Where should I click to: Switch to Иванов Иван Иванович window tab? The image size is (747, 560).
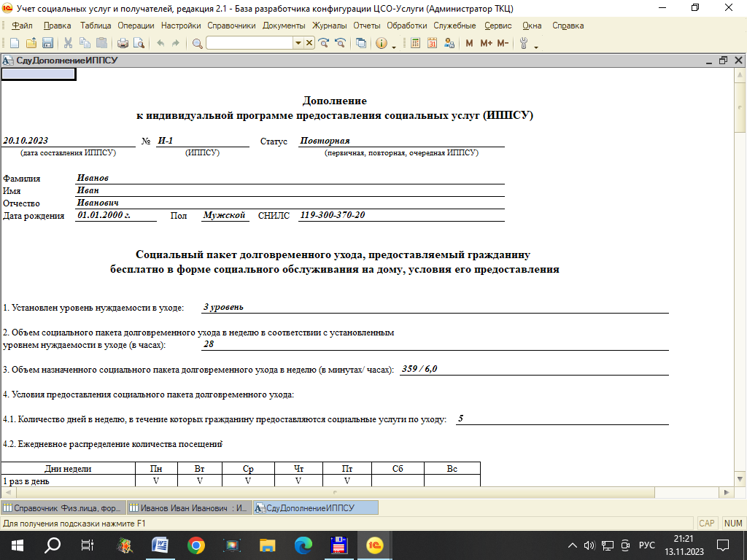click(190, 507)
